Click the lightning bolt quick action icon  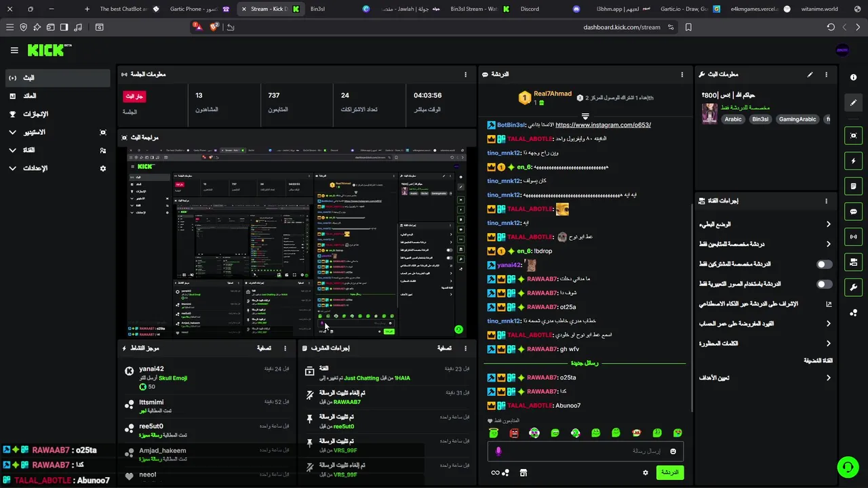tap(853, 161)
